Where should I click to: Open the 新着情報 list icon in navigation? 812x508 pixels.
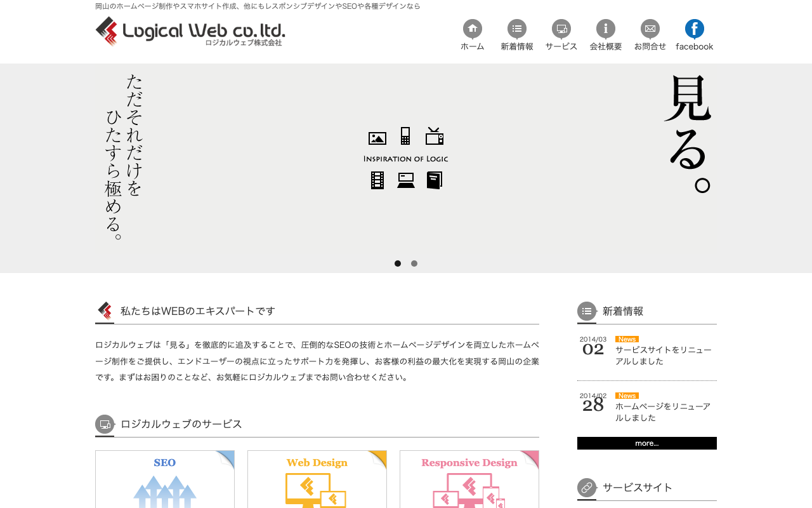[x=517, y=29]
